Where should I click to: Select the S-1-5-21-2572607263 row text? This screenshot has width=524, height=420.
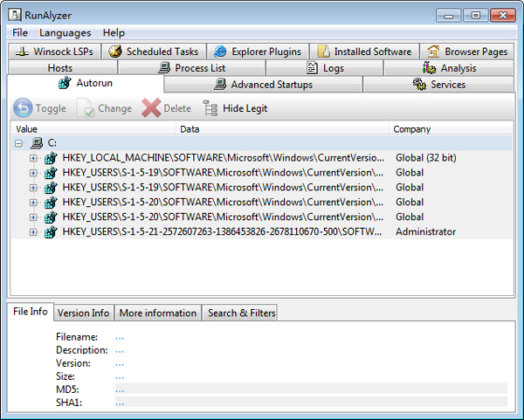click(x=222, y=231)
